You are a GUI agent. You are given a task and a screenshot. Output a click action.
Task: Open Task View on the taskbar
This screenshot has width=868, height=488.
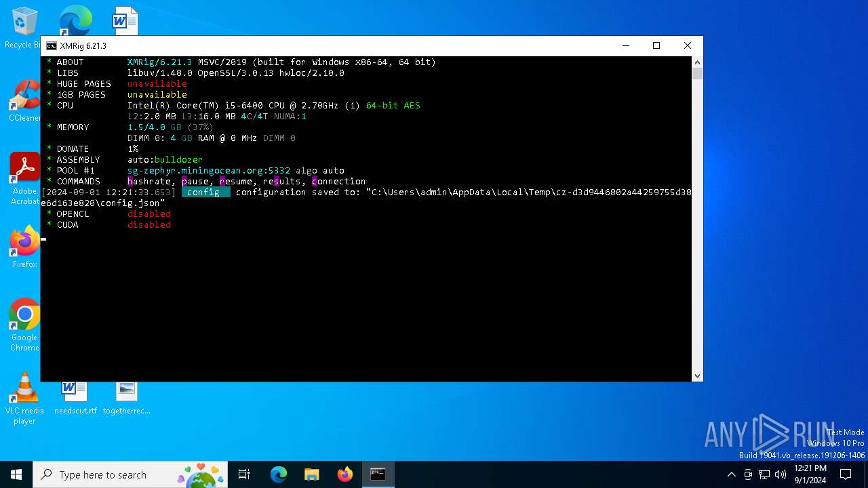pos(244,474)
